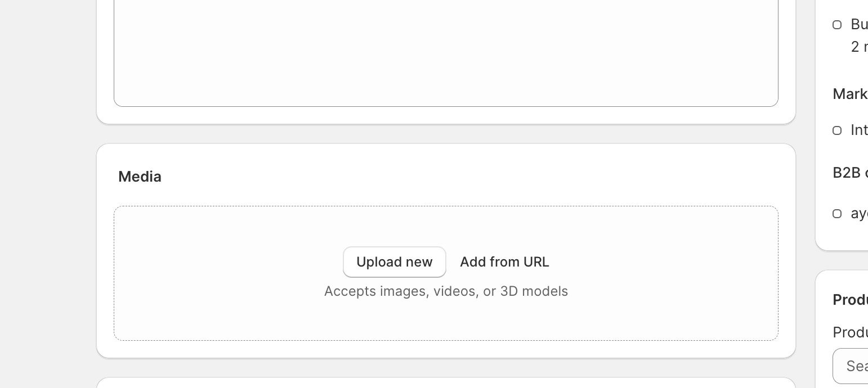
Task: Click the 'Accepts images, videos, or 3D models' hint
Action: 446,291
